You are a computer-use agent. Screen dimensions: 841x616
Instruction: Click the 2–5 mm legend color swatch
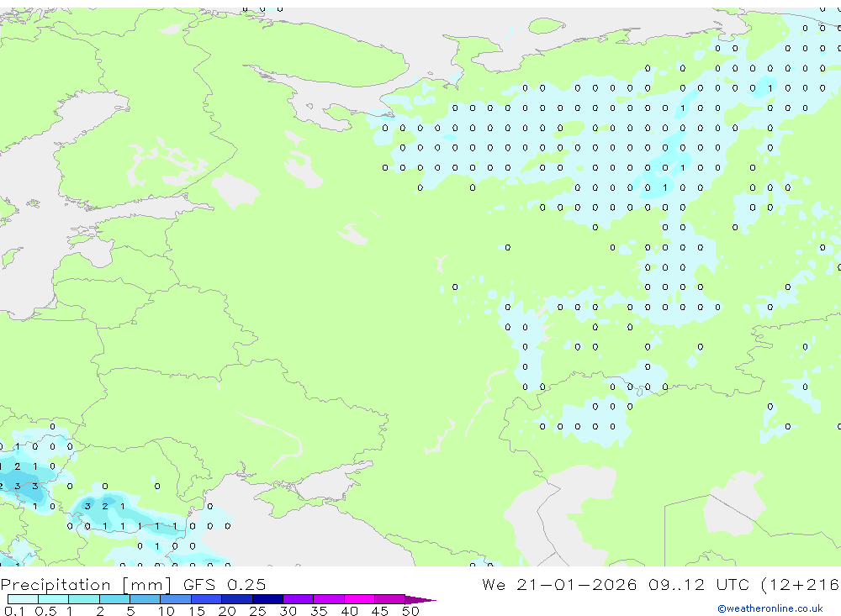tap(114, 599)
